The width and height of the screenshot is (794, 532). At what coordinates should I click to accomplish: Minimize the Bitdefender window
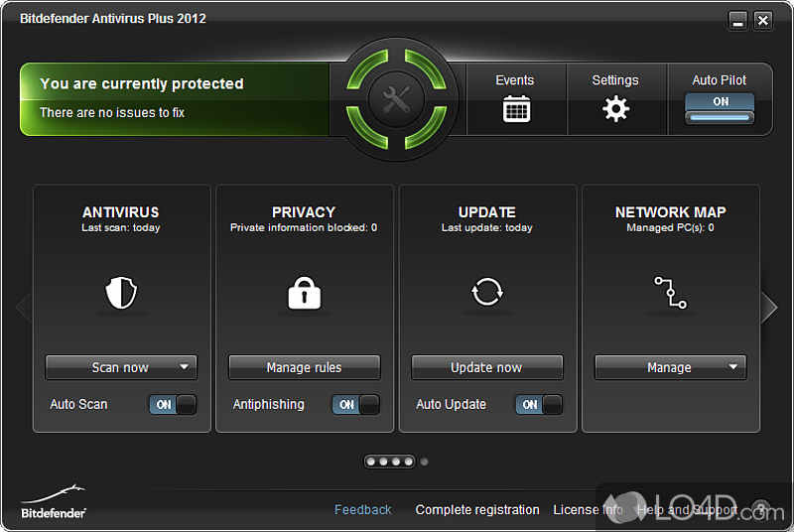tap(738, 21)
